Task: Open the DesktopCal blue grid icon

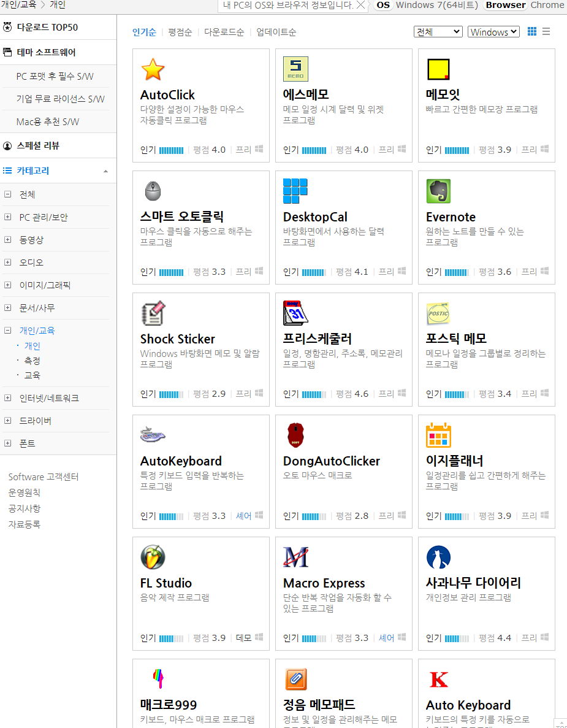Action: 295,191
